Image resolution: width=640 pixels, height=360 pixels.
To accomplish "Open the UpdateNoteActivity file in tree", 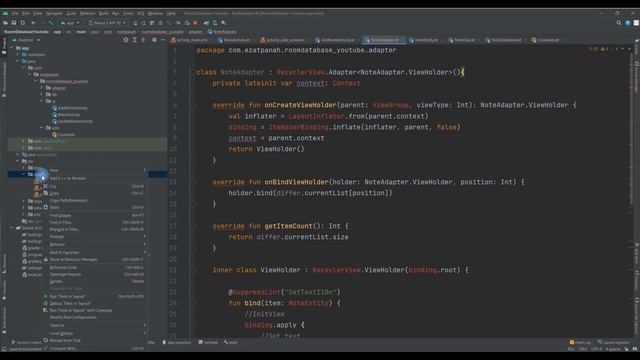I will click(72, 121).
